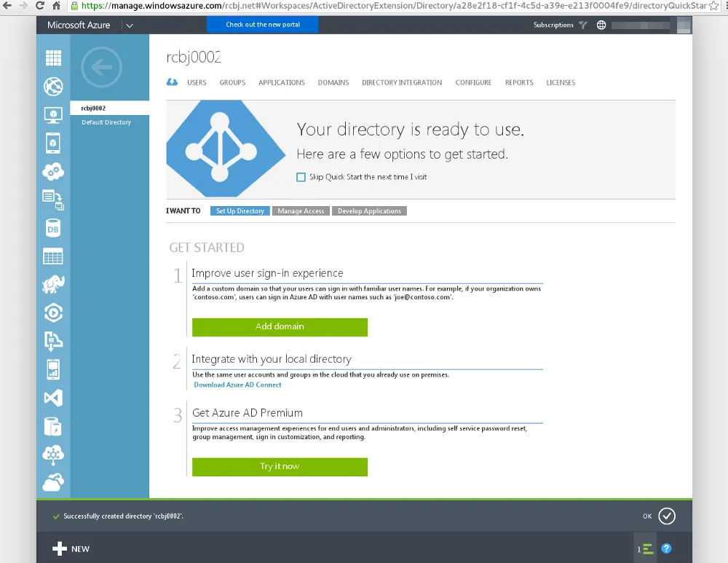Click the back arrow circle button
Image resolution: width=728 pixels, height=563 pixels.
(102, 67)
